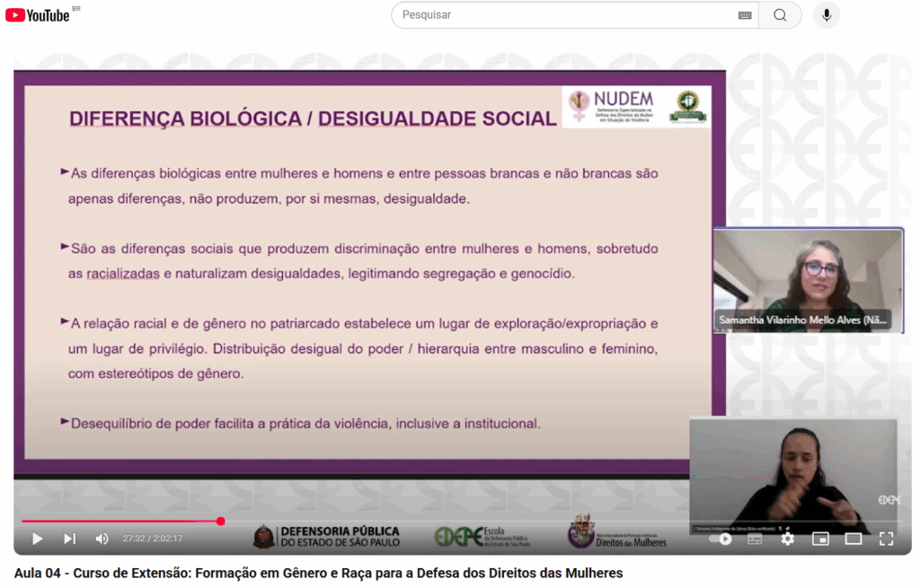
Task: Click the Samantha Vilarinho speaker webcam thumbnail
Action: 808,280
